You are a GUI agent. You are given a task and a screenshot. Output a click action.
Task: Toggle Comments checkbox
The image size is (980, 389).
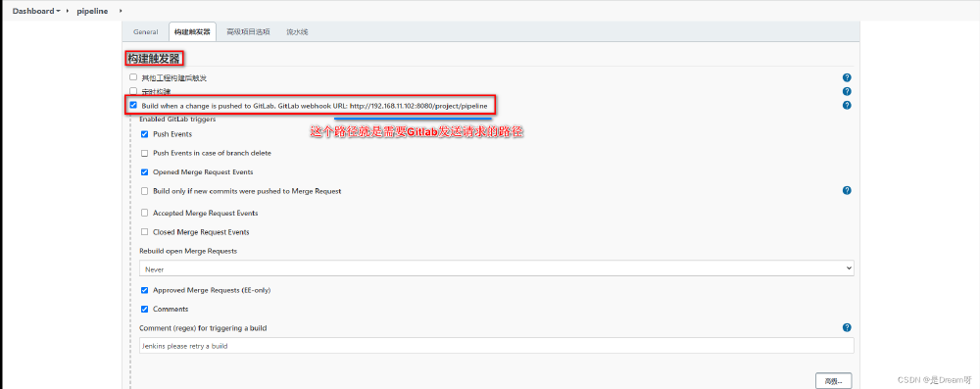coord(144,309)
